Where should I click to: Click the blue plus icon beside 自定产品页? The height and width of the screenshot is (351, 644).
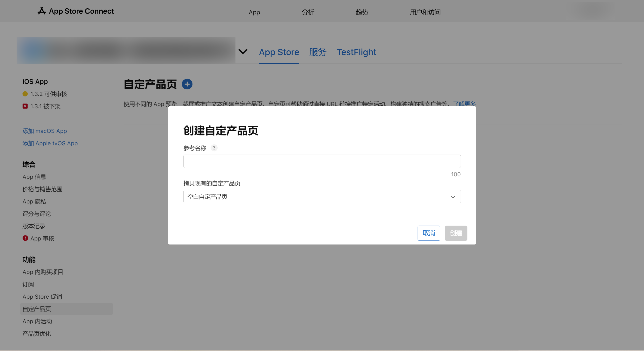click(187, 84)
